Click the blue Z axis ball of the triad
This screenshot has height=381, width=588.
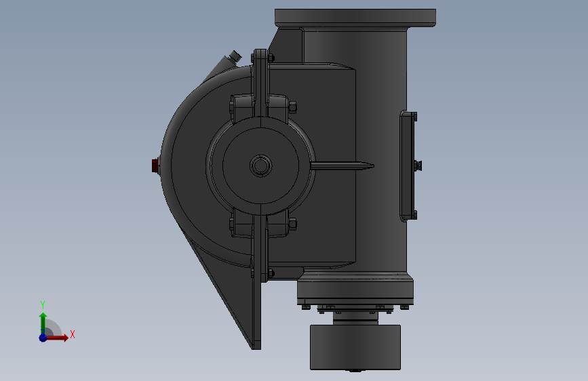(43, 338)
